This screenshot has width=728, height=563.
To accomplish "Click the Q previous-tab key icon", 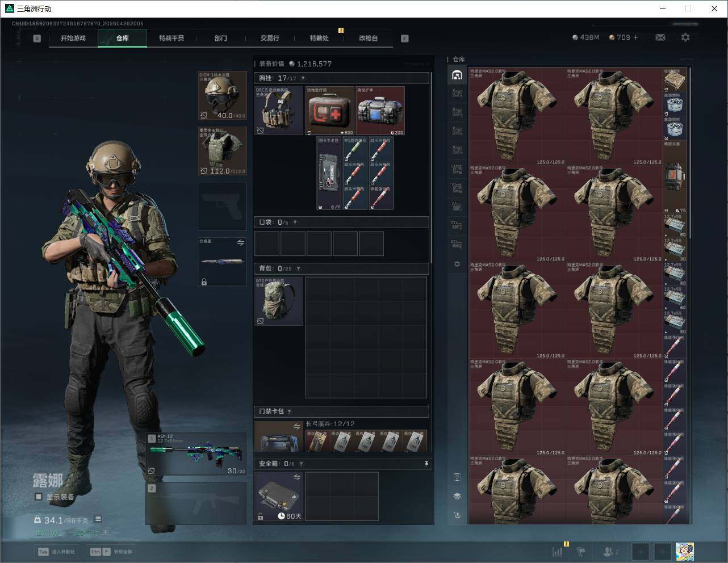I will (37, 39).
